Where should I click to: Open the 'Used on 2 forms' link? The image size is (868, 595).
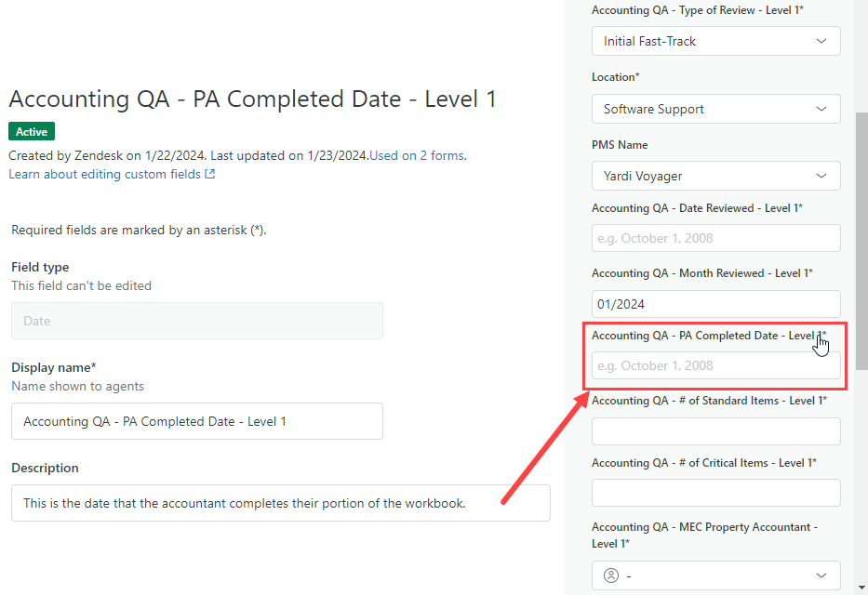[416, 155]
